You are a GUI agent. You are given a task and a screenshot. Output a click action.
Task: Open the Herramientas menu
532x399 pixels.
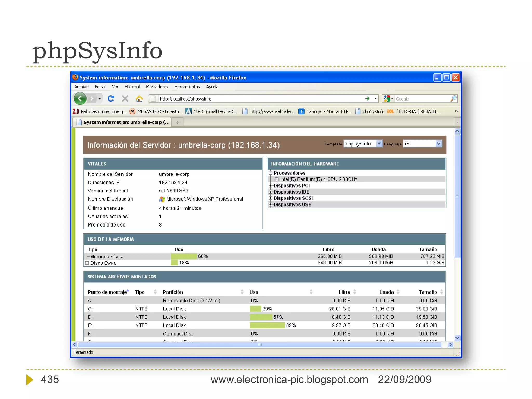click(x=187, y=87)
